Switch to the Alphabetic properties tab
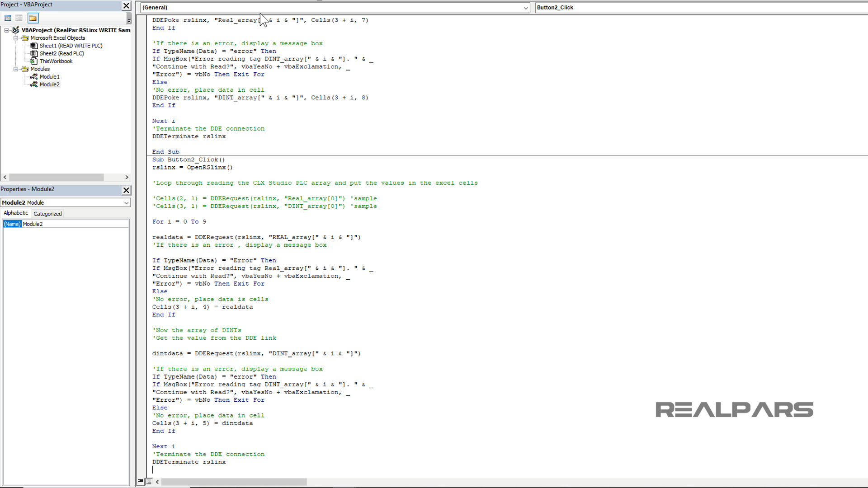This screenshot has width=868, height=488. click(16, 213)
